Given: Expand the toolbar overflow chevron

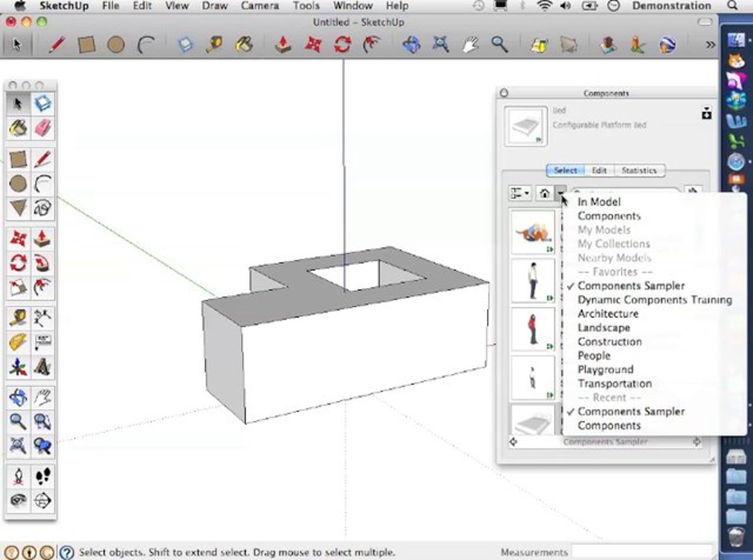Looking at the screenshot, I should 710,45.
